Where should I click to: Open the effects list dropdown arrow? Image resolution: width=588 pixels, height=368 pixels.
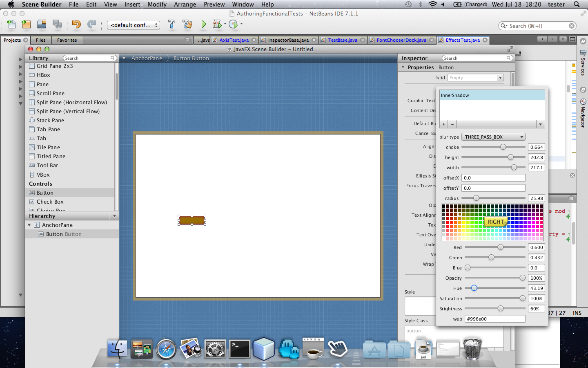540,124
